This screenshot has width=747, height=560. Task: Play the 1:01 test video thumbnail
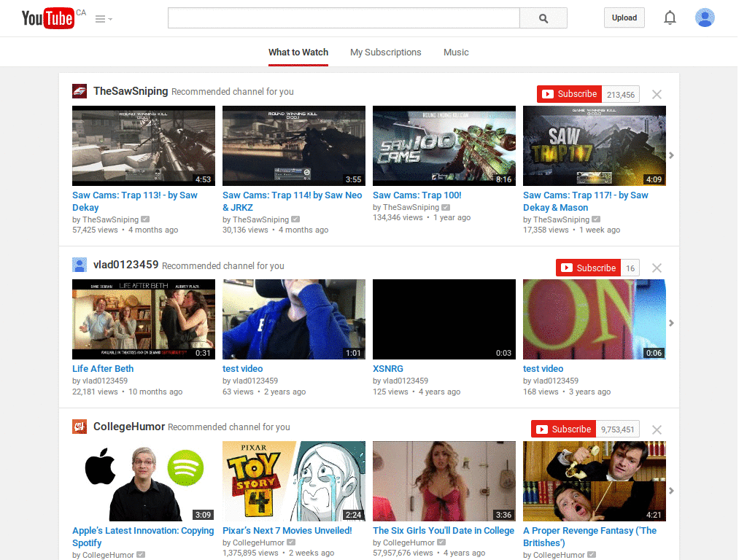(x=294, y=319)
